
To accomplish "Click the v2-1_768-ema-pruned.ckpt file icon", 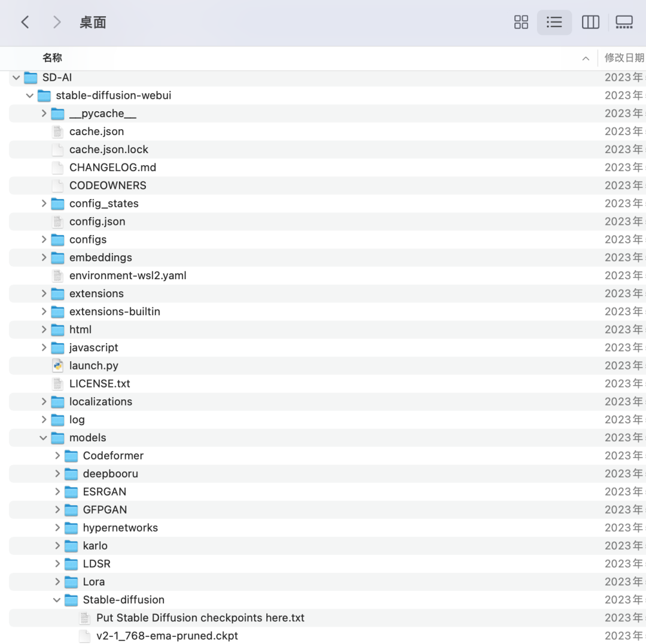I will (84, 636).
